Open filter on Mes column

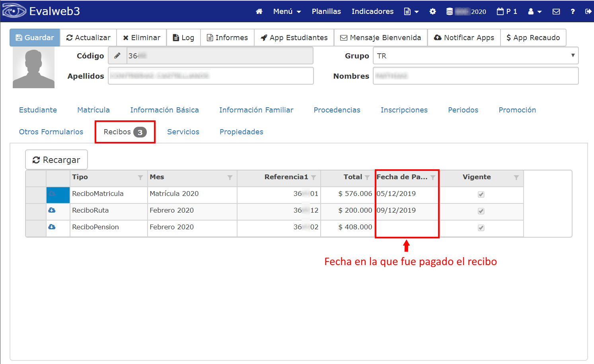pyautogui.click(x=230, y=178)
